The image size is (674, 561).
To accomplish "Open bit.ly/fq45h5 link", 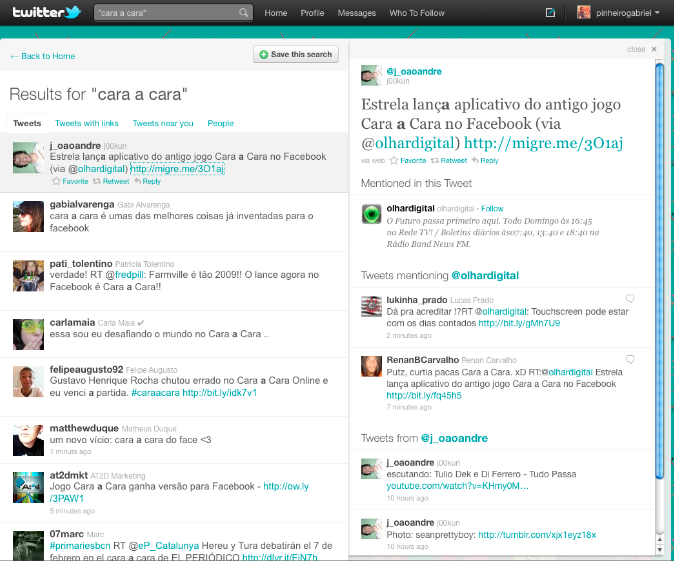I will coord(424,395).
